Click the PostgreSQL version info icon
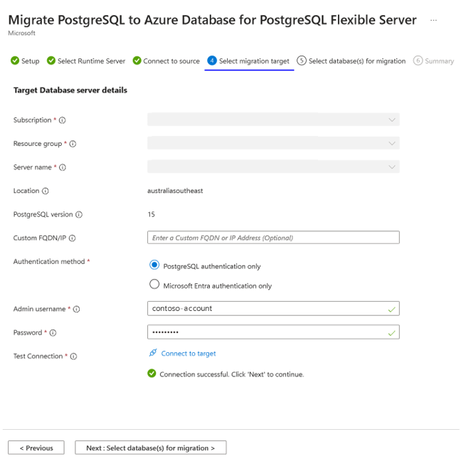 [79, 215]
